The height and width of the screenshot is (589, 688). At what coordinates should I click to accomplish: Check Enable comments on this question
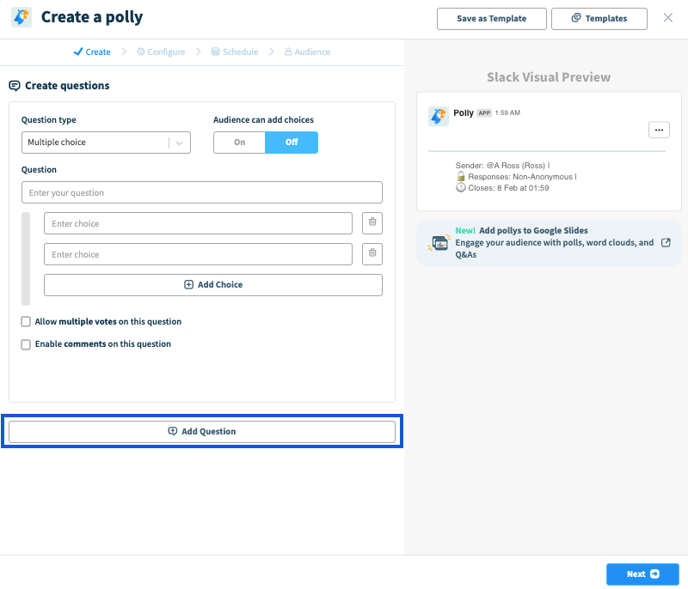coord(26,344)
